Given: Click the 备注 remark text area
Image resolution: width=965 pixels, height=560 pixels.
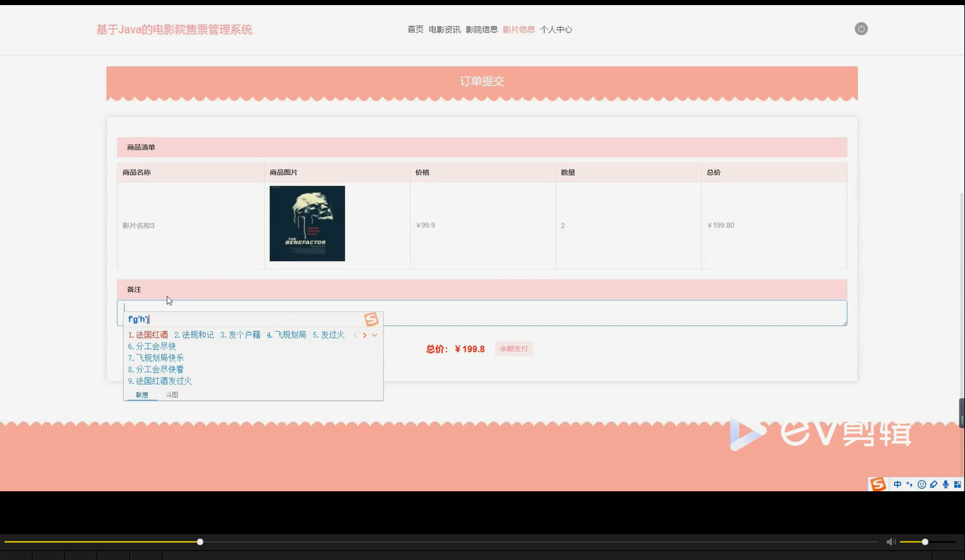Looking at the screenshot, I should [x=482, y=313].
